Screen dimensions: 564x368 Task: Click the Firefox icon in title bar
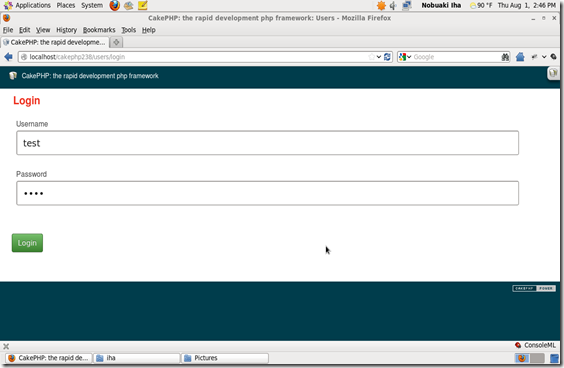pyautogui.click(x=6, y=18)
